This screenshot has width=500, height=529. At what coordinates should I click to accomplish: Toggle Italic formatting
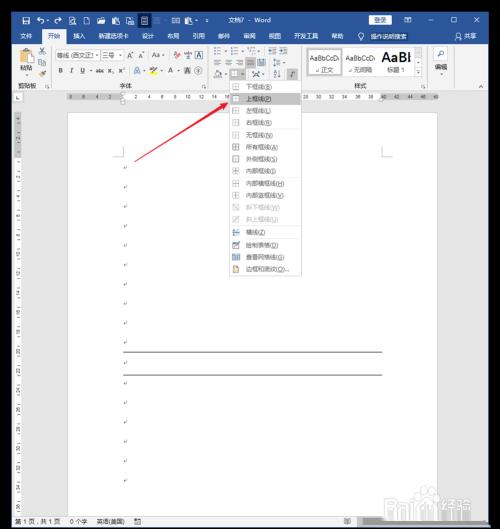pos(72,71)
